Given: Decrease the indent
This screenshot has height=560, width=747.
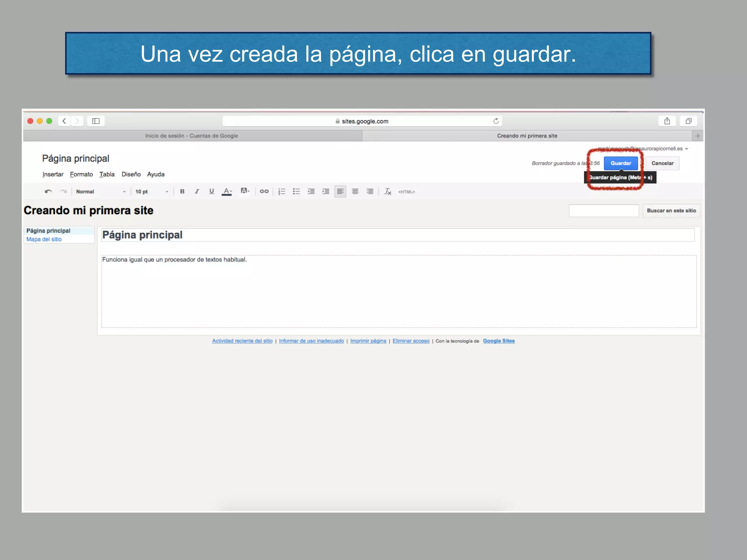Looking at the screenshot, I should tap(311, 191).
